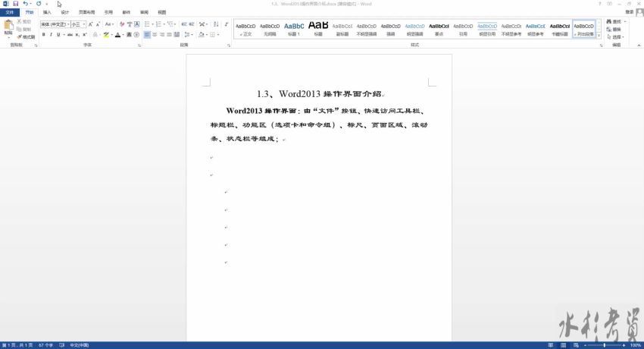This screenshot has width=644, height=349.
Task: Switch to the 插入 Insert tab
Action: click(x=47, y=12)
